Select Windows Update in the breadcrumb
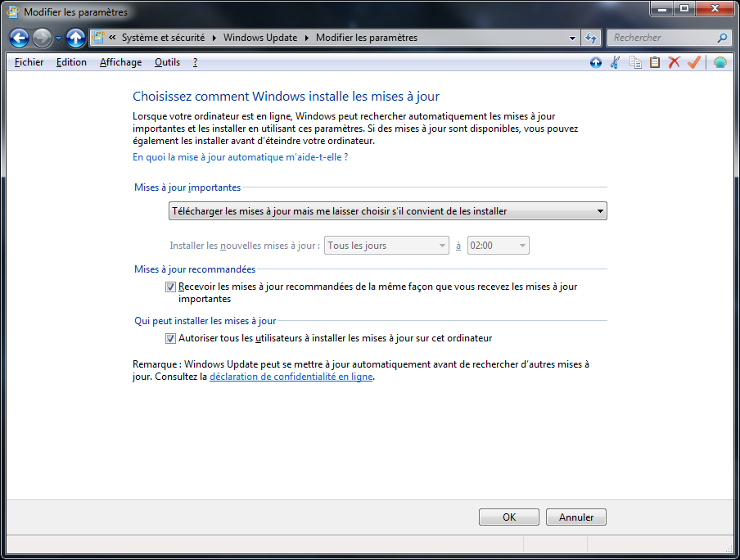This screenshot has height=560, width=740. coord(260,38)
